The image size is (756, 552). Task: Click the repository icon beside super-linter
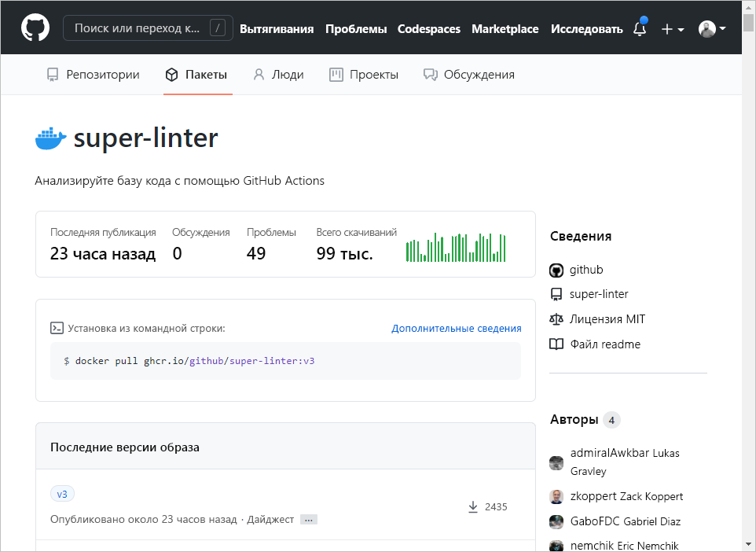click(x=556, y=294)
